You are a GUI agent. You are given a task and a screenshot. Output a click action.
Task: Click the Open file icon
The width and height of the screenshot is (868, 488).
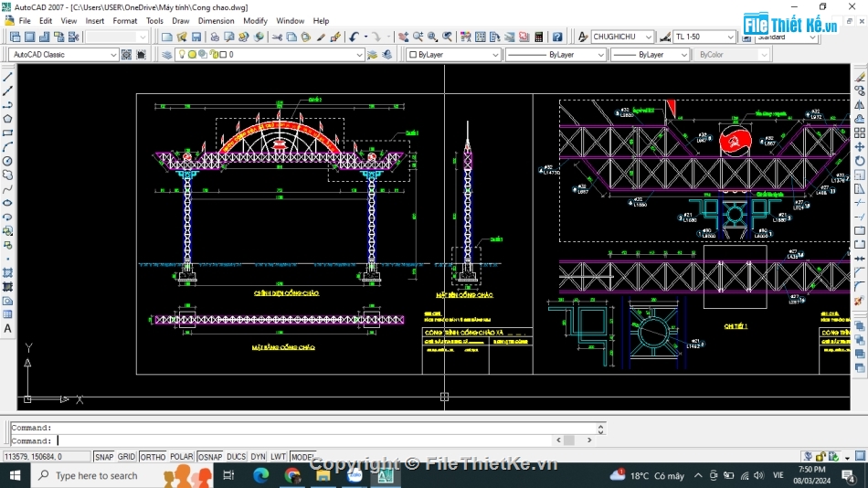pyautogui.click(x=182, y=37)
